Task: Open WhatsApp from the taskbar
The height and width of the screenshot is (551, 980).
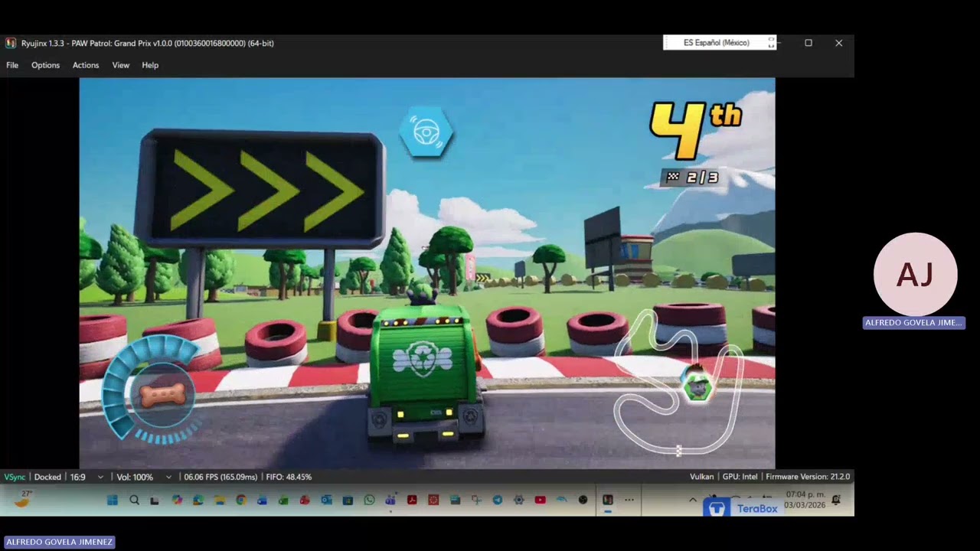Action: [x=369, y=500]
